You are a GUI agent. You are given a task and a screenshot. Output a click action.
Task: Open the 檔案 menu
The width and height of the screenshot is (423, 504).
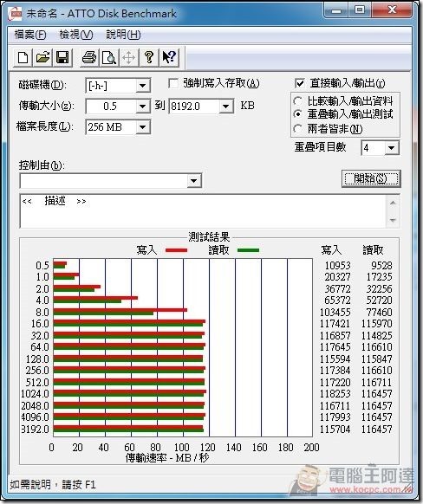coord(30,35)
